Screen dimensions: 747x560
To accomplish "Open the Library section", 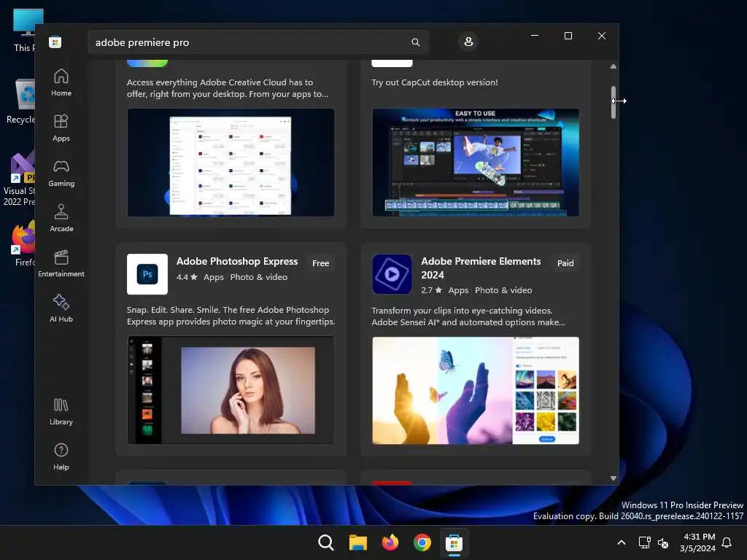I will pyautogui.click(x=61, y=412).
